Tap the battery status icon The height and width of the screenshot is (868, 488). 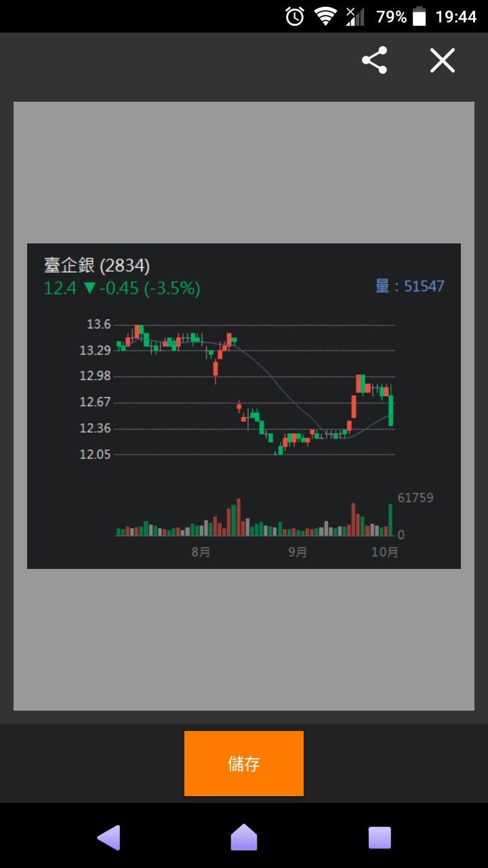(420, 16)
